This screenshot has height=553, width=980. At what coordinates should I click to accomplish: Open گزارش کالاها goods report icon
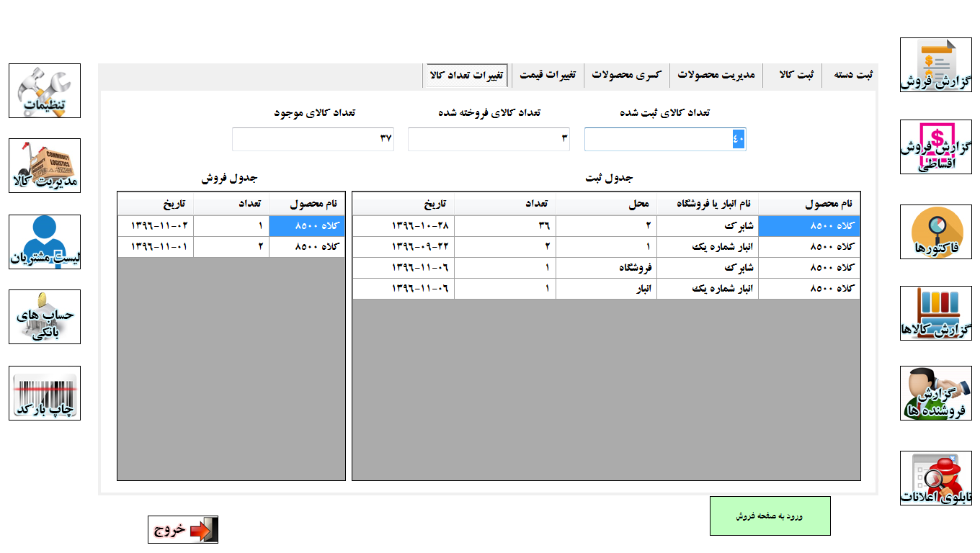point(935,313)
